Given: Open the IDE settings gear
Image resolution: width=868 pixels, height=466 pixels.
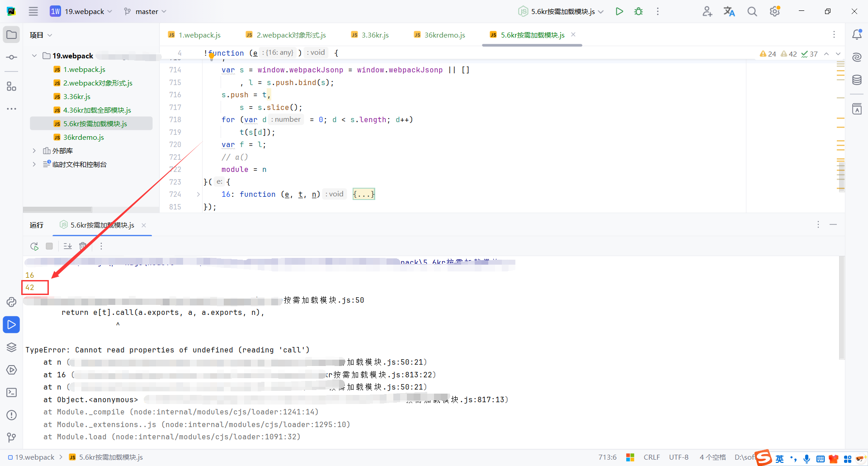Looking at the screenshot, I should (774, 11).
